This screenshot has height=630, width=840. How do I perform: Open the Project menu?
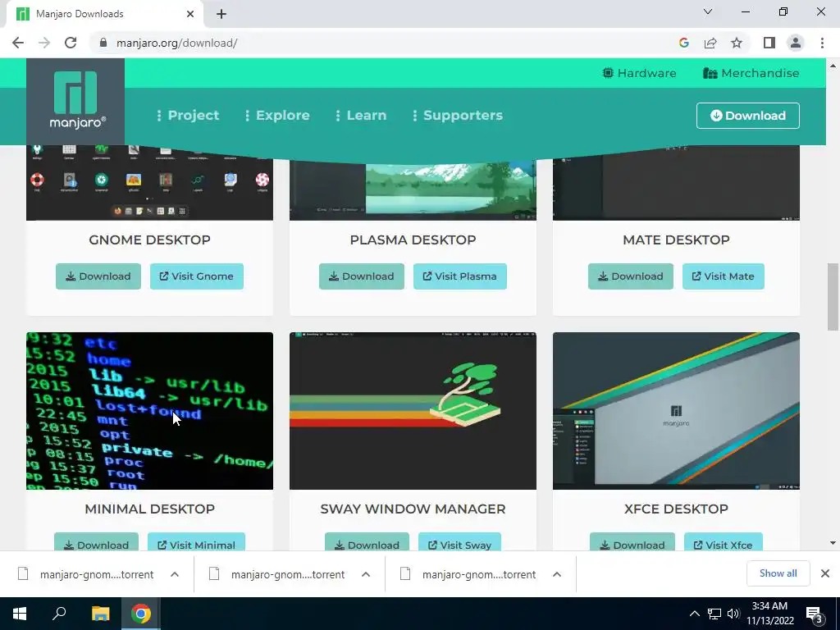pyautogui.click(x=188, y=115)
